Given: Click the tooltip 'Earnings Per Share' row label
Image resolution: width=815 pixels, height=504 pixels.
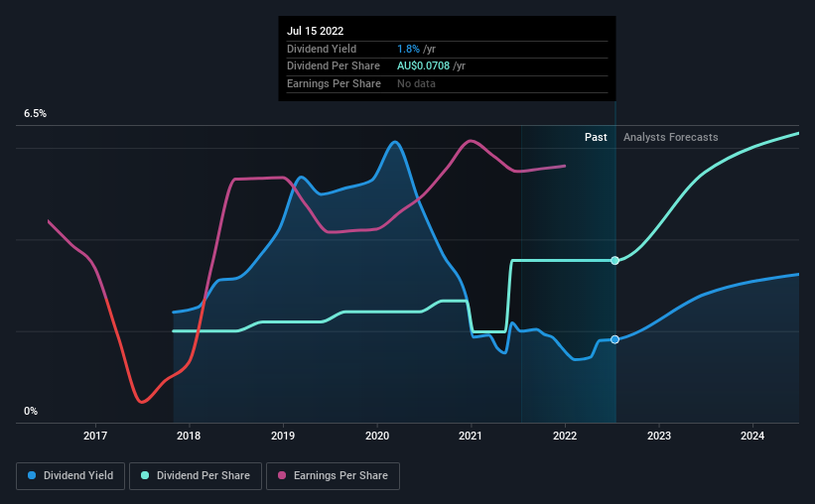Looking at the screenshot, I should pyautogui.click(x=334, y=83).
